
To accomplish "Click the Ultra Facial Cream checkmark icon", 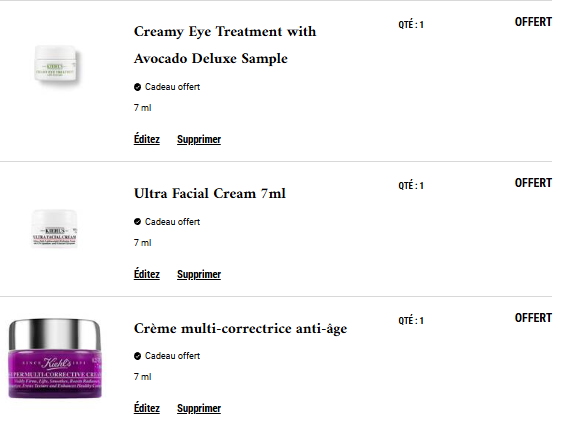I will [x=137, y=222].
